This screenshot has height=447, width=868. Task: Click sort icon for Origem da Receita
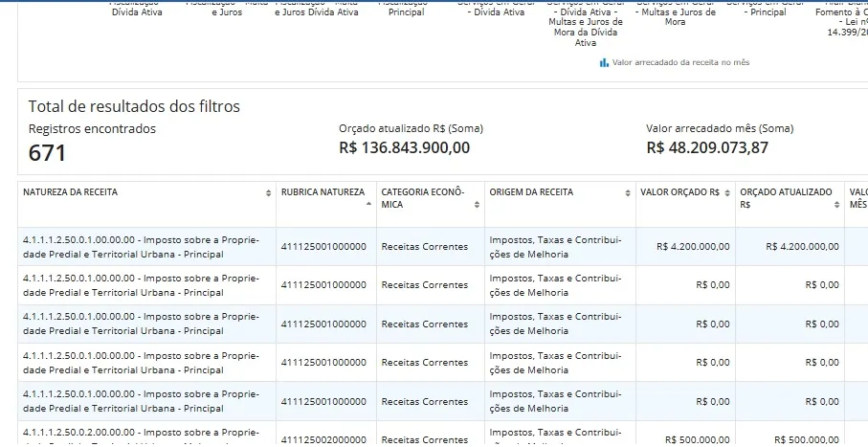pyautogui.click(x=627, y=192)
